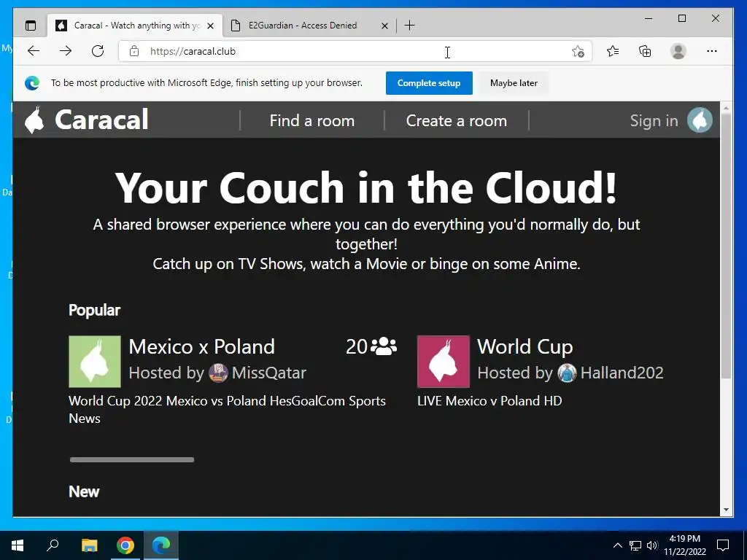Open the World Cup room thumbnail
This screenshot has width=747, height=560.
click(x=444, y=362)
